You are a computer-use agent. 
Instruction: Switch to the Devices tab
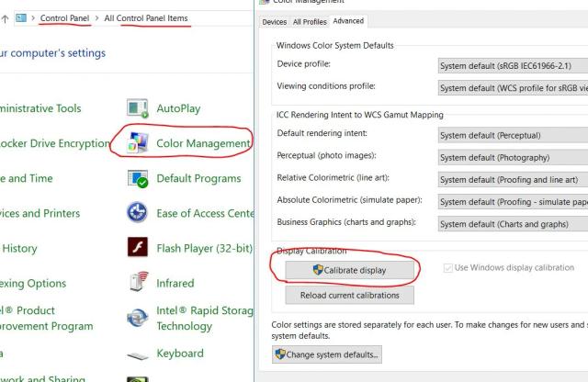coord(274,22)
